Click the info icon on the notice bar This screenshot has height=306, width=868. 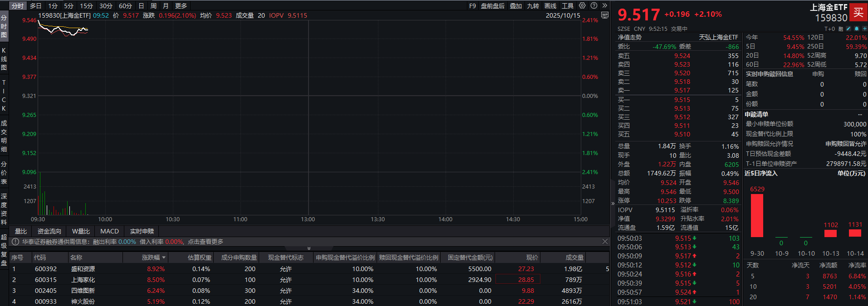pos(15,242)
